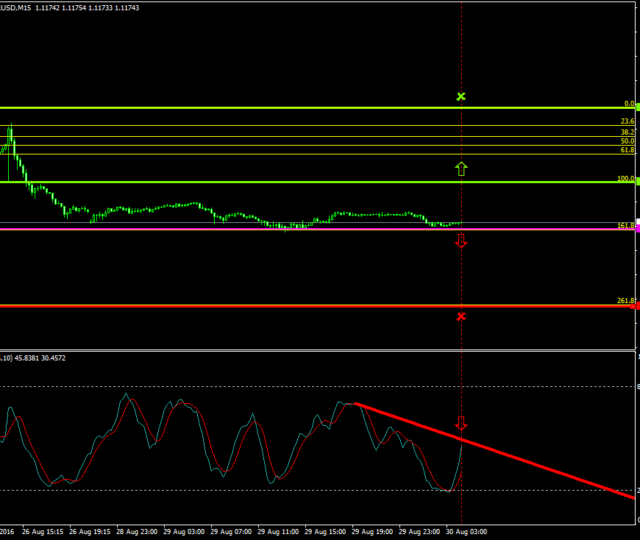Click the 23.6 Fibonacci level label
640x540 pixels.
[x=627, y=121]
